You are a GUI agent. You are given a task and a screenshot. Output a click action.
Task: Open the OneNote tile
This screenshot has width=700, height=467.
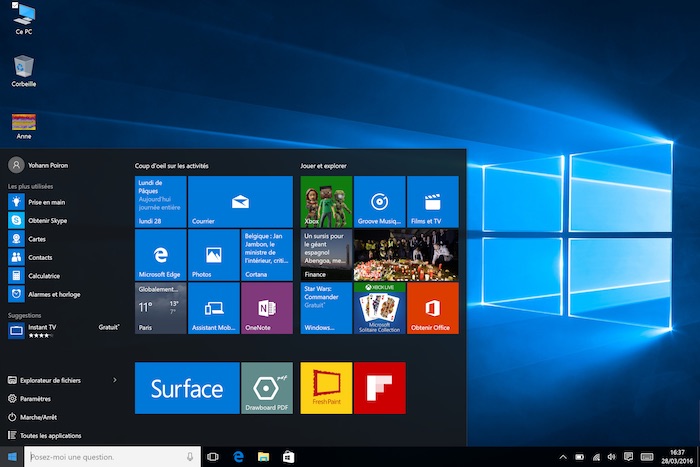point(266,307)
